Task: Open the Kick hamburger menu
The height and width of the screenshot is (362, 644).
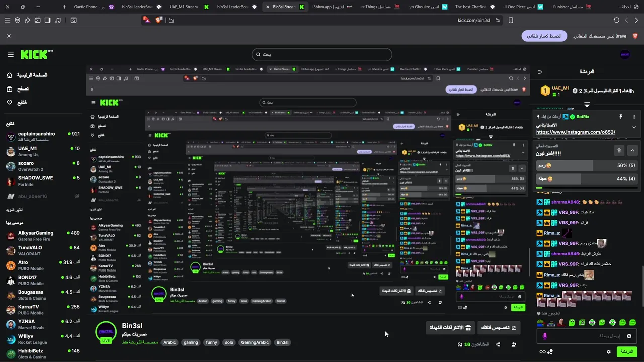Action: [x=11, y=55]
